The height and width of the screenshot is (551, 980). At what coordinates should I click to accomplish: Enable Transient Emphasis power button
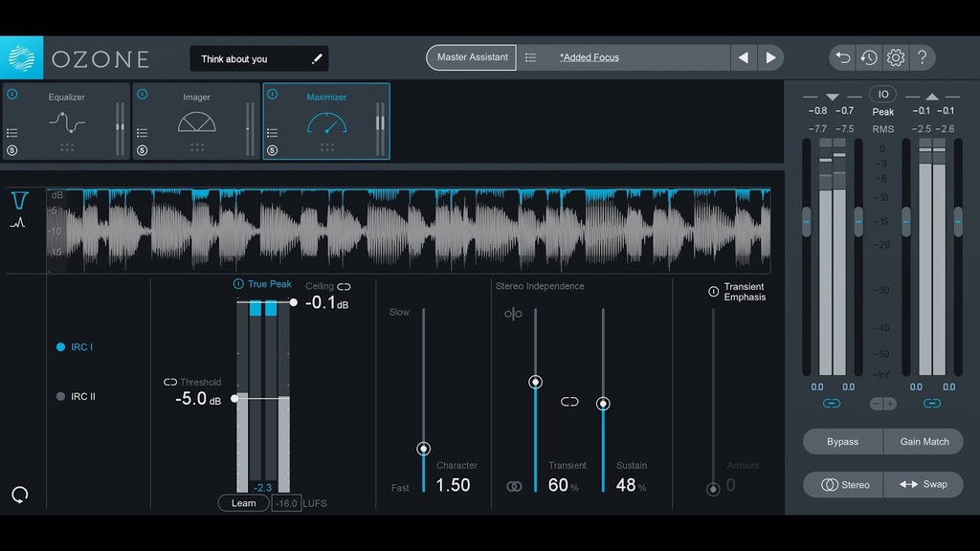click(x=713, y=292)
